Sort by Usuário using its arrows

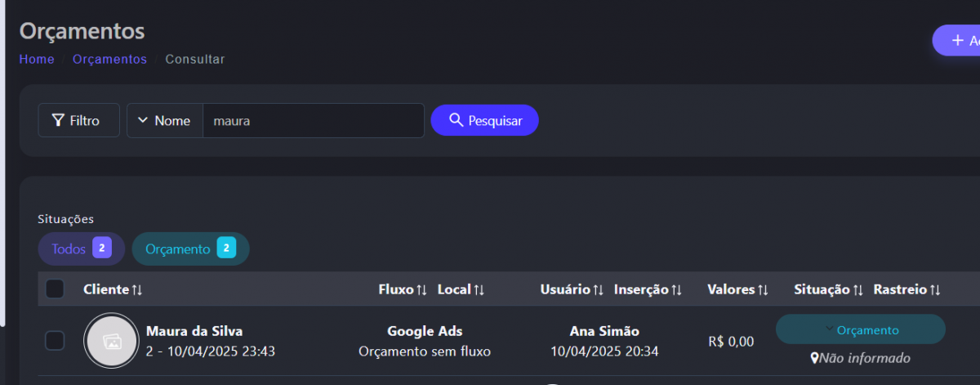point(599,290)
